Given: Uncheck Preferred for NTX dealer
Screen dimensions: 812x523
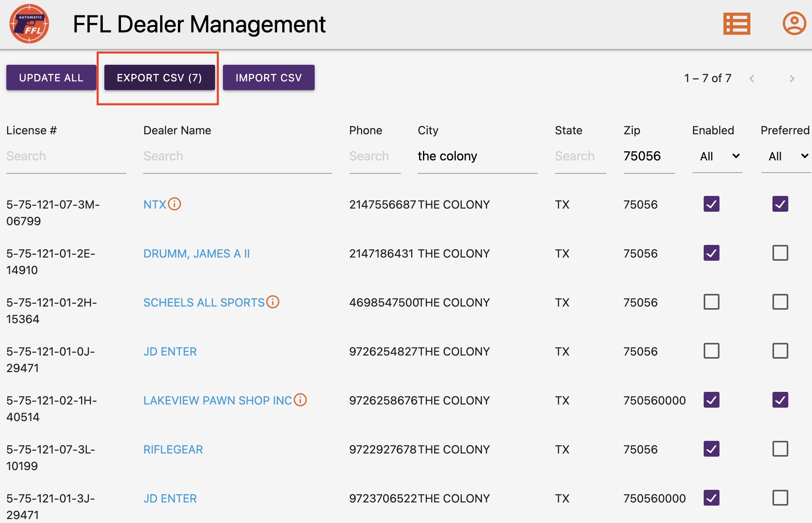Looking at the screenshot, I should 780,204.
